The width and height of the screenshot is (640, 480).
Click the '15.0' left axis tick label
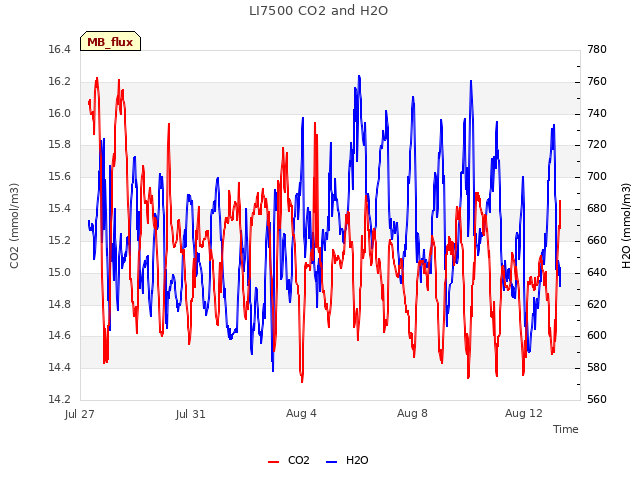point(59,272)
